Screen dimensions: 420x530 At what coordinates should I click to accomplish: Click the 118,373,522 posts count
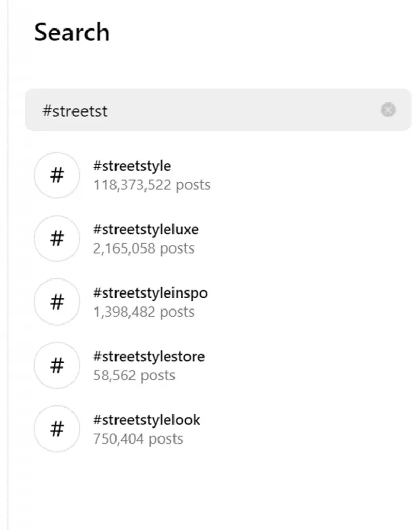pos(152,185)
